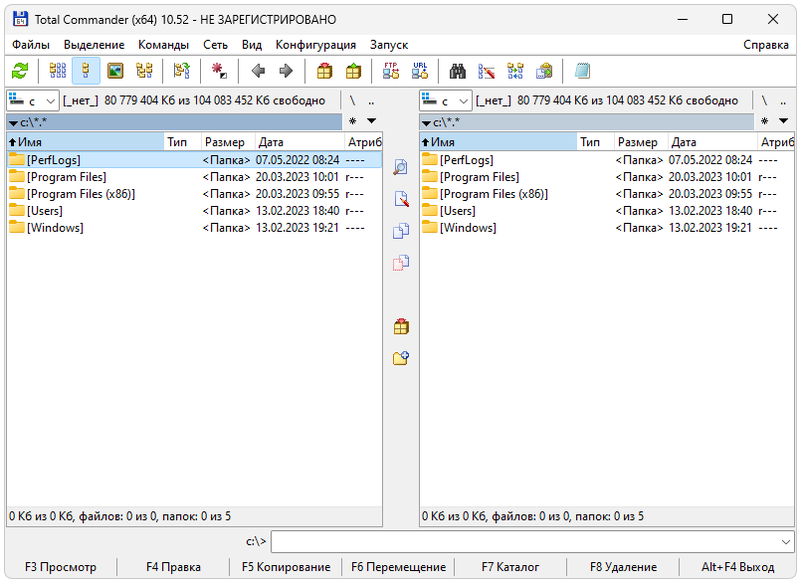Screen dimensions: 800x584
Task: Click the green Refresh (reread source) icon
Action: (20, 71)
